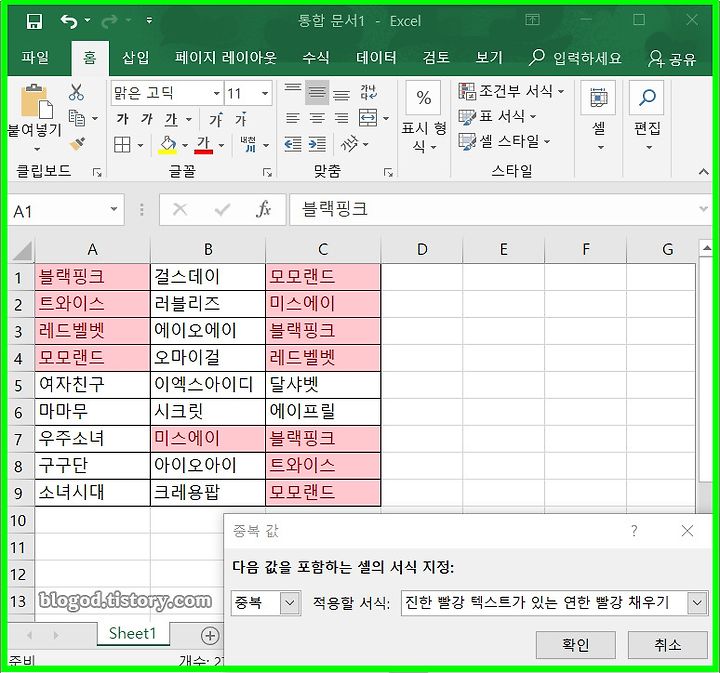The width and height of the screenshot is (720, 673).
Task: Click the phonetic guide (내천) icon
Action: click(x=249, y=144)
